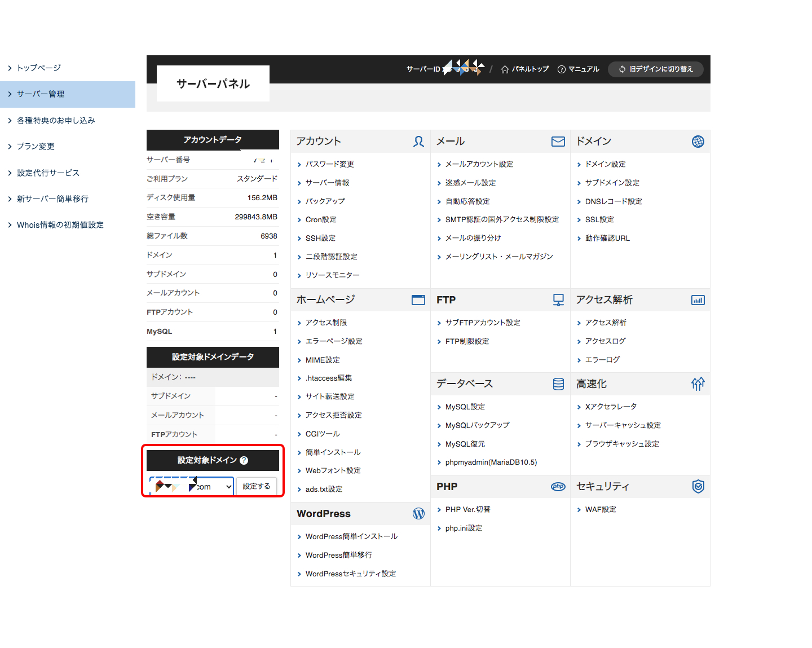Switch to old design with 旧デザインに切り替え

click(655, 69)
